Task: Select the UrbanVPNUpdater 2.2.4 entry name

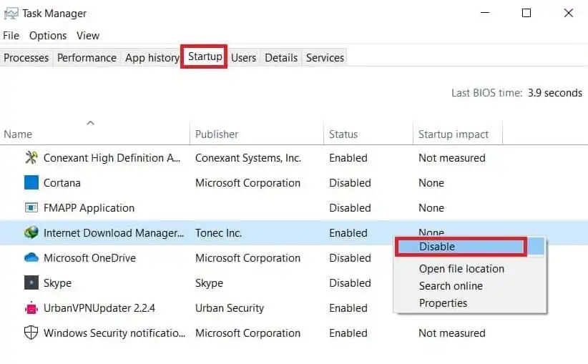Action: [x=99, y=308]
